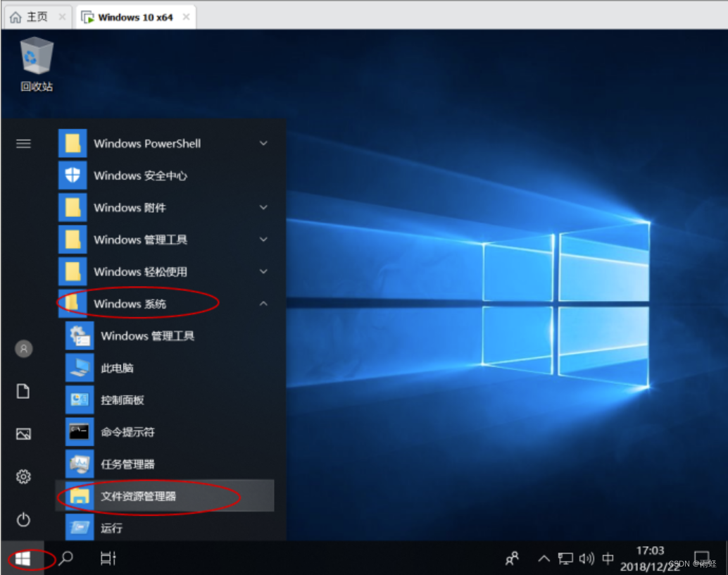728x575 pixels.
Task: Click the Start menu hamburger expand icon
Action: click(x=23, y=144)
